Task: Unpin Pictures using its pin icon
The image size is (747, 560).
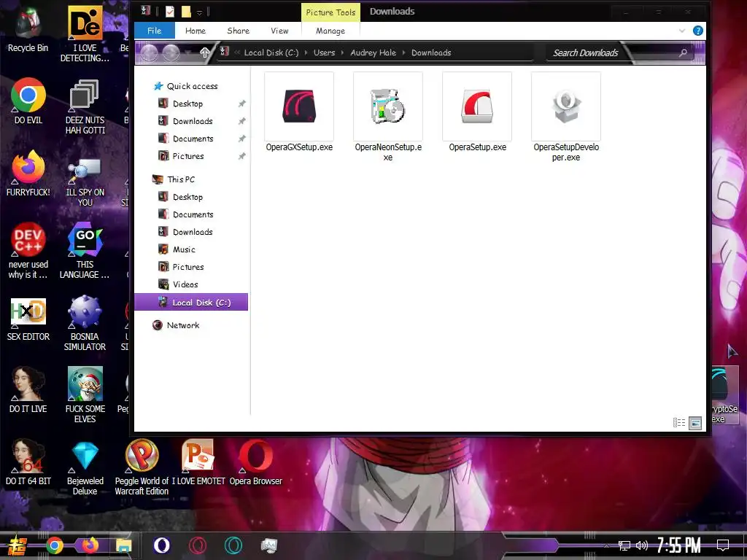Action: [242, 156]
